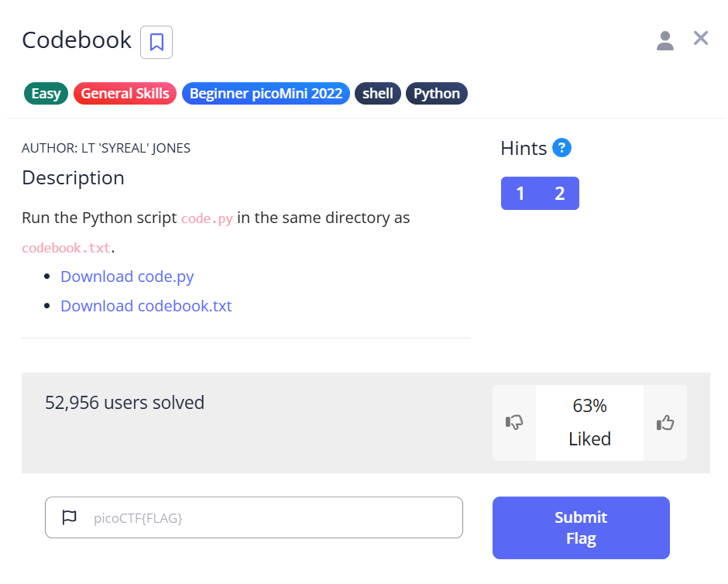Click the 63% Liked rating box
Viewport: 728px width, 584px height.
click(x=589, y=422)
